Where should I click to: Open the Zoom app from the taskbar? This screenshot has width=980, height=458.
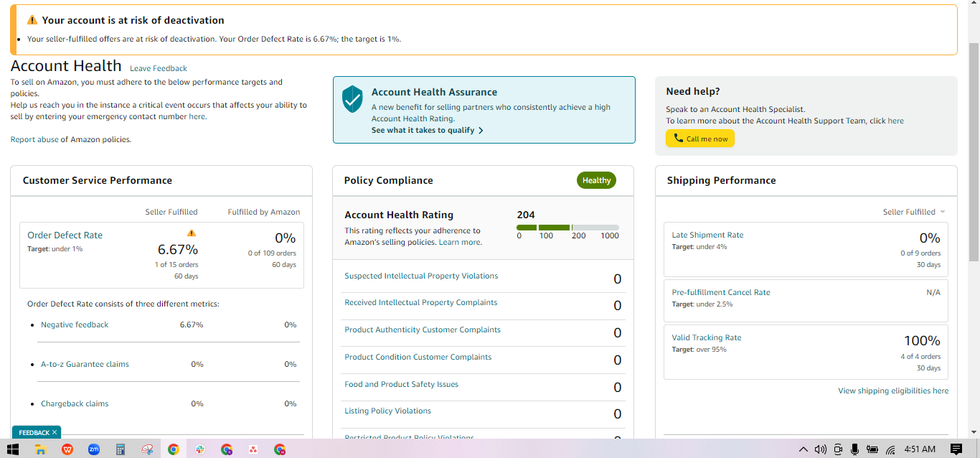[x=94, y=449]
